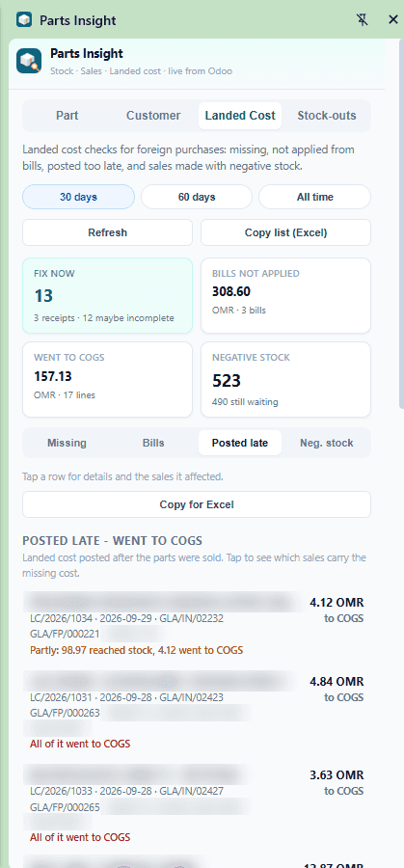Click GLA/FP/000221 reference
Screen dimensions: 404x868
(65, 635)
